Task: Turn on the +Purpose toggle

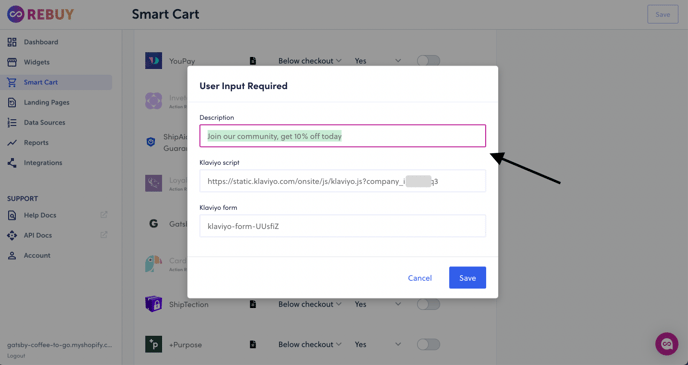Action: 428,344
